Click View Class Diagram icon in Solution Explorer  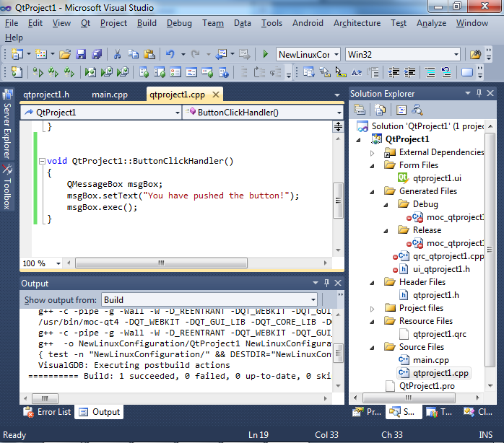(x=417, y=110)
